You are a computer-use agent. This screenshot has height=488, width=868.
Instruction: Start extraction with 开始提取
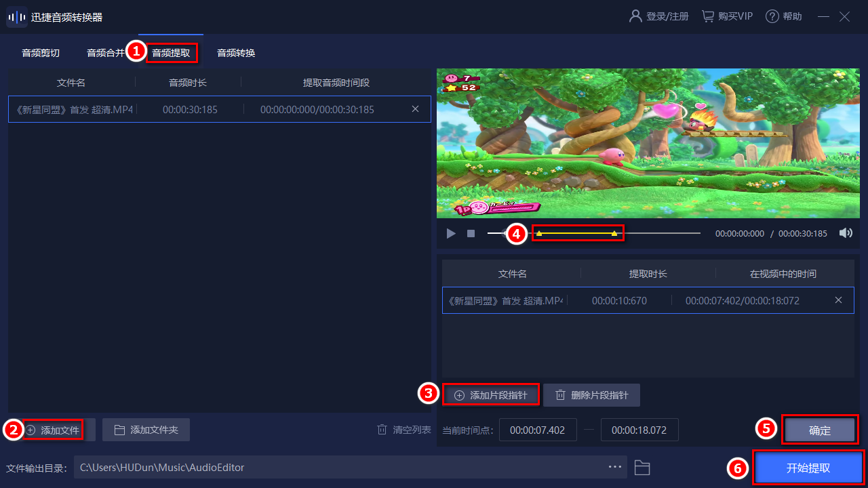tap(808, 468)
